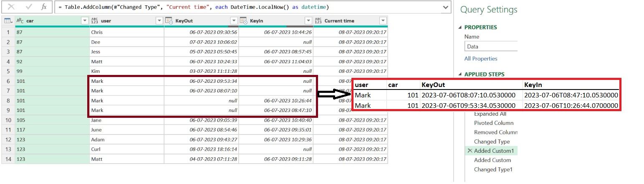Open the car column filter dropdown
Image resolution: width=644 pixels, height=184 pixels.
point(85,21)
